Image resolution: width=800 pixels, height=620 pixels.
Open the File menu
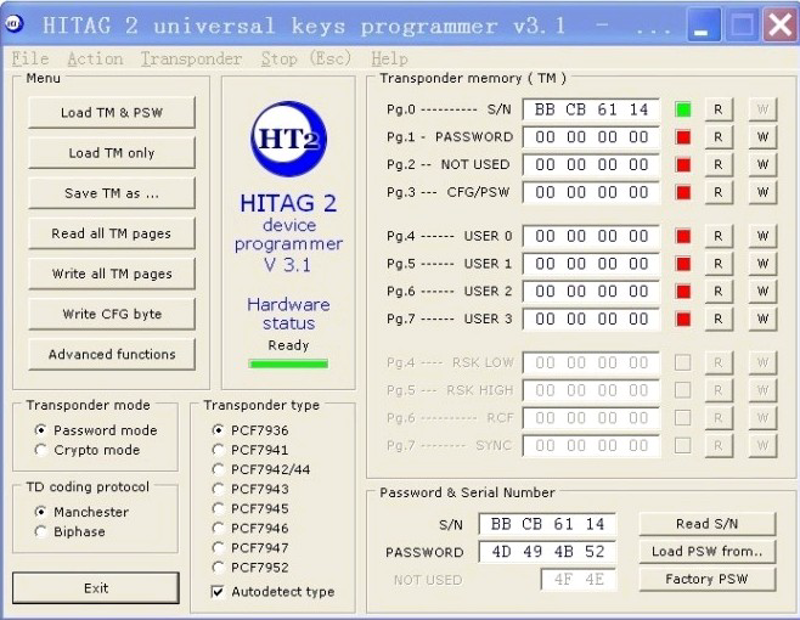click(x=30, y=59)
